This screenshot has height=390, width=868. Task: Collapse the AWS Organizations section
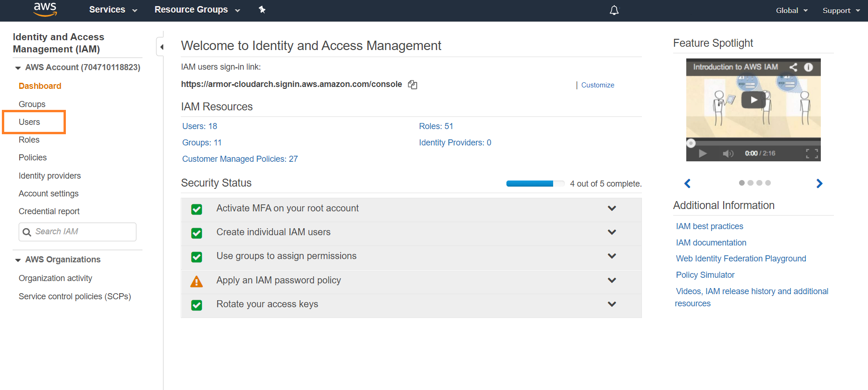pos(18,260)
